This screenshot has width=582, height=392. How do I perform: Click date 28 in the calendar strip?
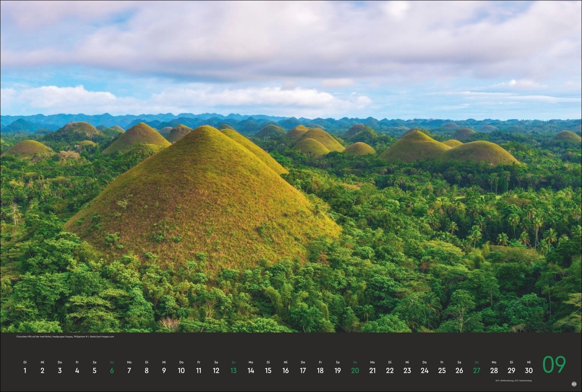point(494,370)
